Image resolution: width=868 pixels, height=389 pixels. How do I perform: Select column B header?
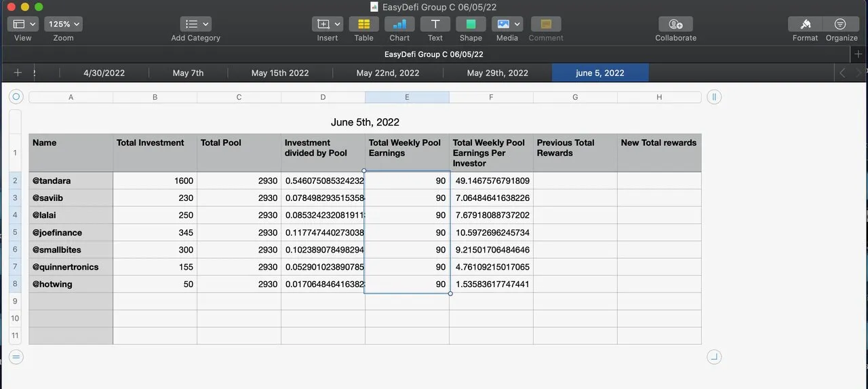pyautogui.click(x=155, y=97)
